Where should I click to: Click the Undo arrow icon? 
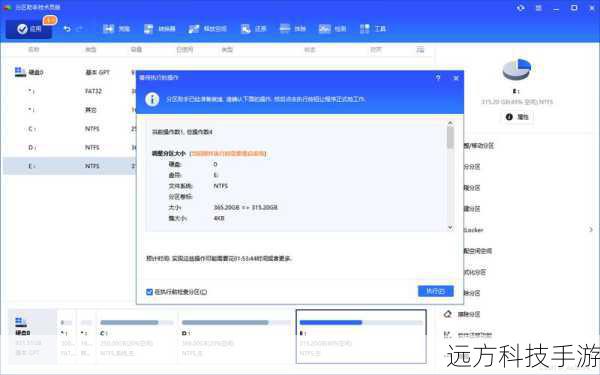(x=67, y=29)
